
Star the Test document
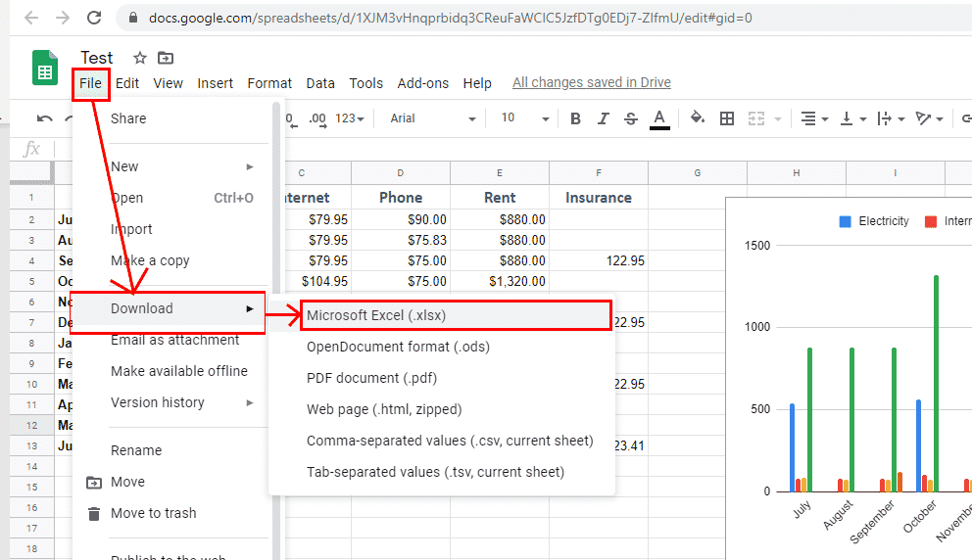[x=140, y=58]
